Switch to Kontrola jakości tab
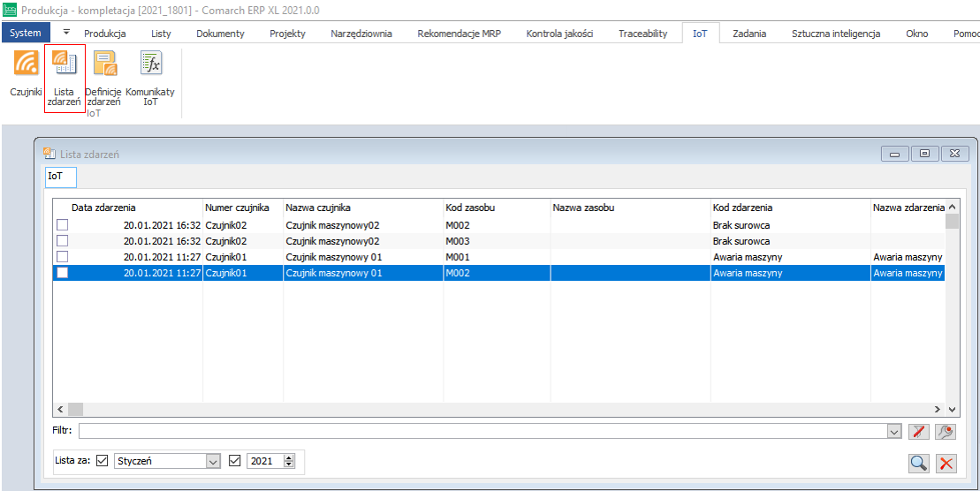Image resolution: width=980 pixels, height=491 pixels. (x=559, y=34)
